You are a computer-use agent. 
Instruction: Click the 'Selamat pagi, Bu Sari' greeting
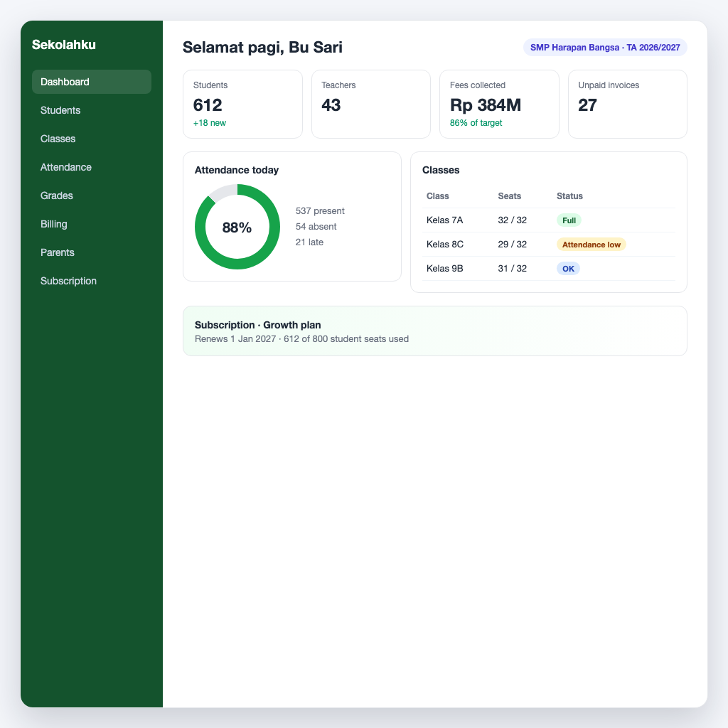[262, 48]
